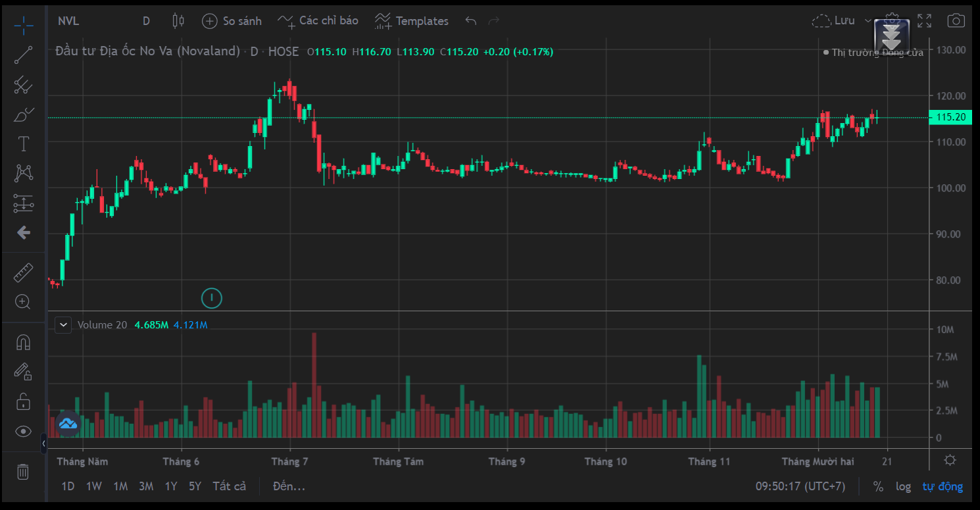This screenshot has width=980, height=510.
Task: Toggle visibility of all drawings
Action: pos(24,431)
